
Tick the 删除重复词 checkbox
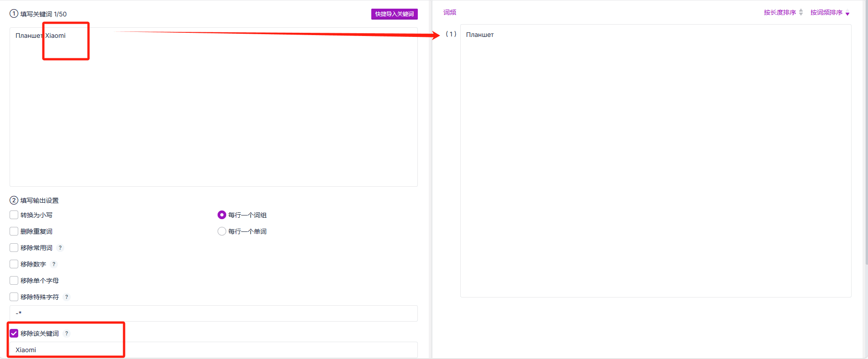(x=14, y=231)
